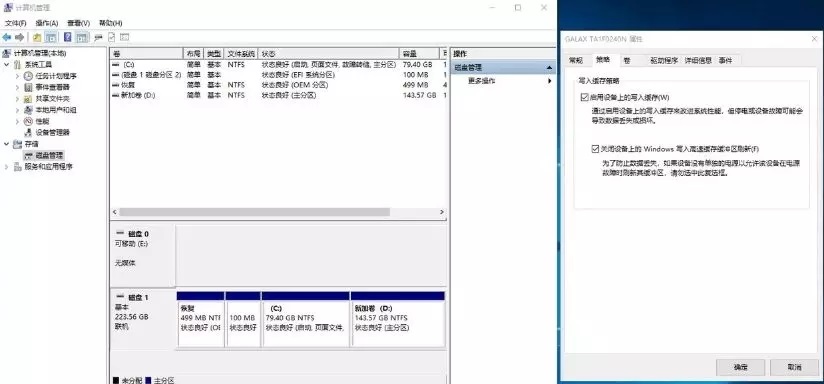Click the drive icon beside (C:) volume row
Screen dimensions: 824x384
(x=116, y=64)
